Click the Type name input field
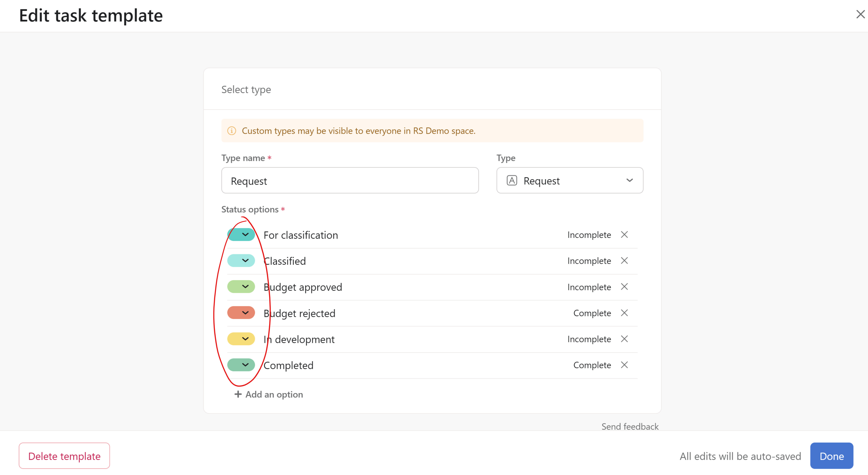The width and height of the screenshot is (868, 475). (x=350, y=181)
